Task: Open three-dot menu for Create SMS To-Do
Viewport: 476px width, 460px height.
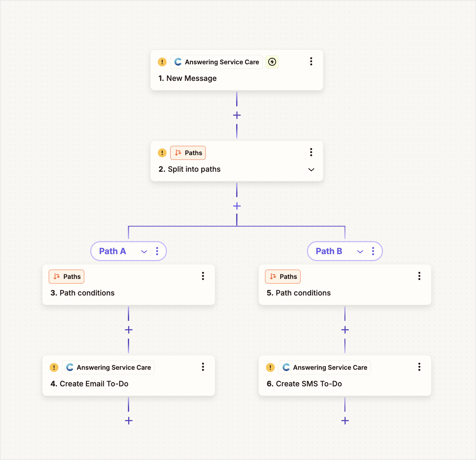Action: click(419, 367)
